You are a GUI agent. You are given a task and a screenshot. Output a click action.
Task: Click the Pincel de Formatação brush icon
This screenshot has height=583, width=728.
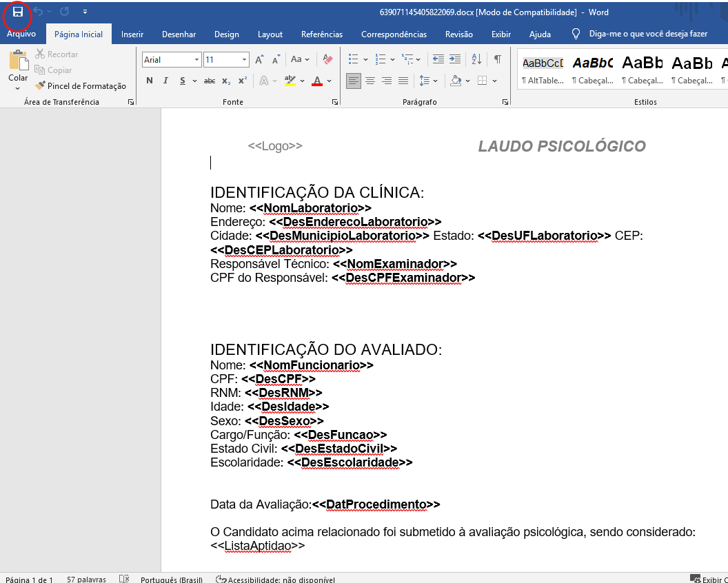[x=41, y=86]
